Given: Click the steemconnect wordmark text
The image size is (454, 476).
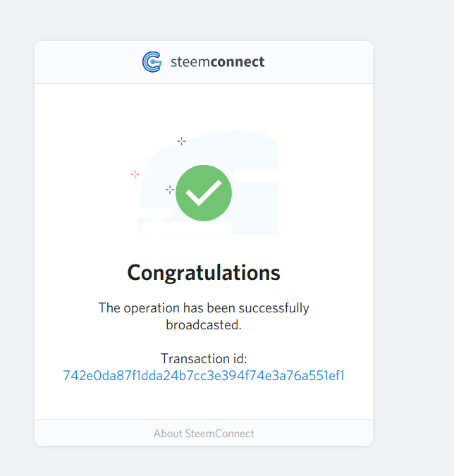Looking at the screenshot, I should [217, 62].
